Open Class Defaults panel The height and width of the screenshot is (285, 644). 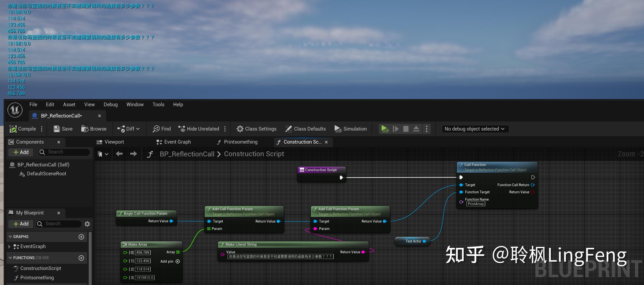305,129
